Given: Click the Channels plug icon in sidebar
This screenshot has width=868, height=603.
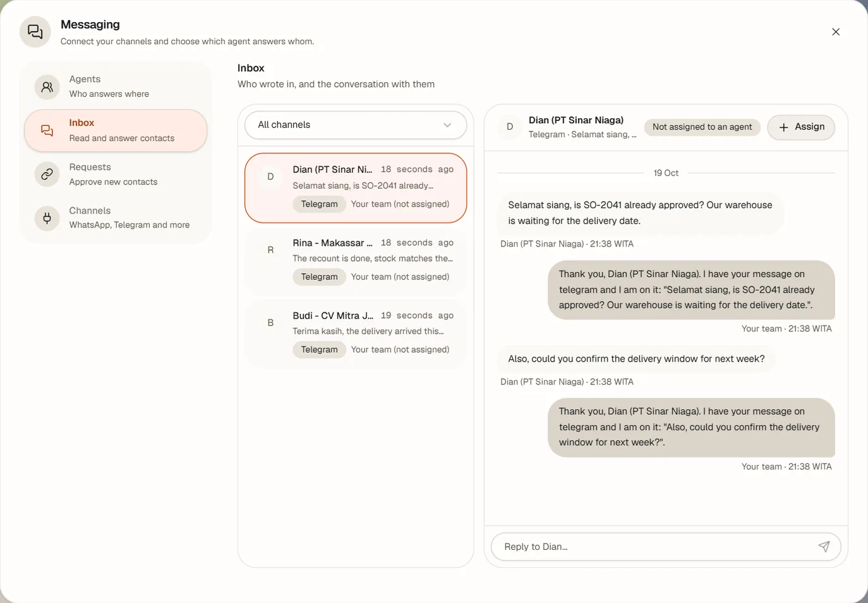Looking at the screenshot, I should (47, 218).
